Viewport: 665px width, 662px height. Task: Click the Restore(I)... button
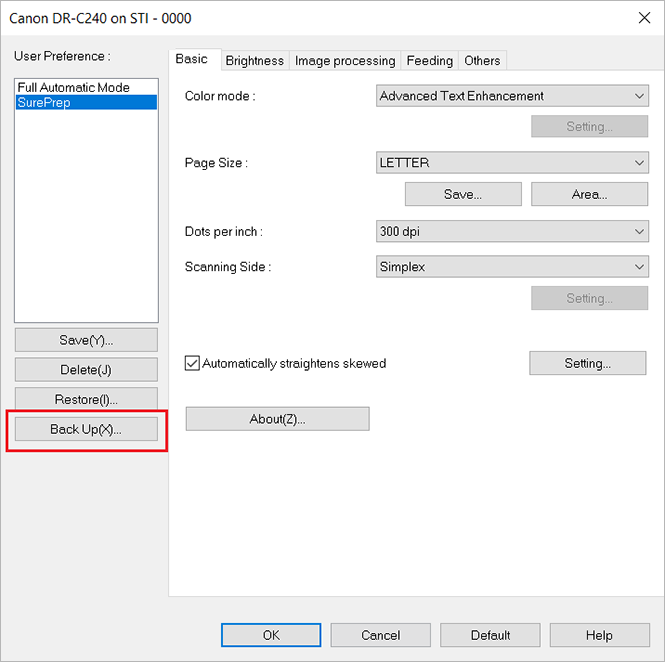tap(86, 400)
